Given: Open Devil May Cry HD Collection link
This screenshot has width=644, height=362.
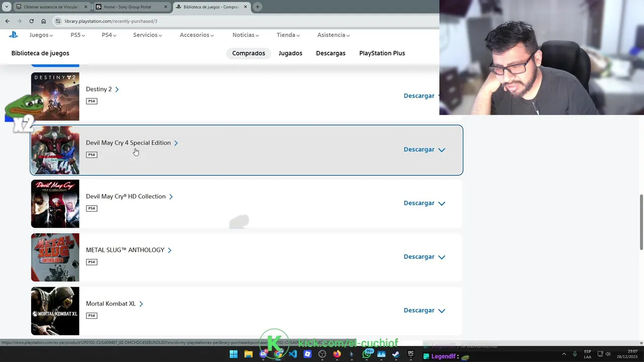Looking at the screenshot, I should [129, 197].
